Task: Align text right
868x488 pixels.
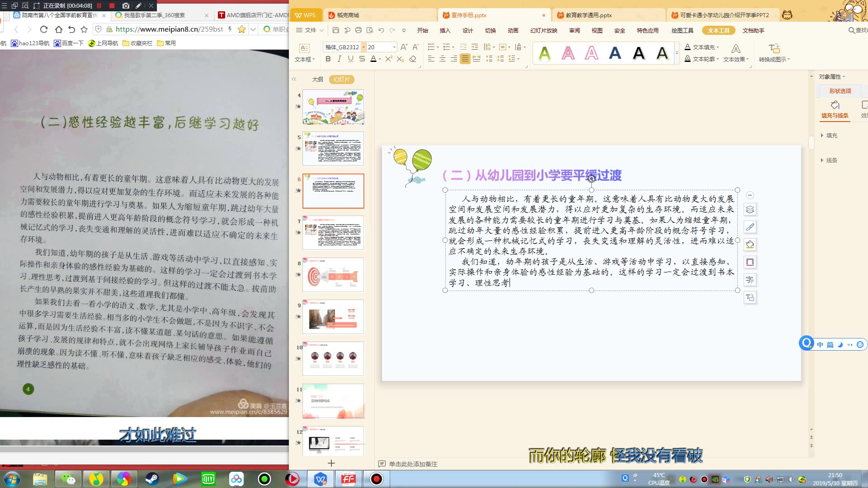Action: pyautogui.click(x=453, y=59)
